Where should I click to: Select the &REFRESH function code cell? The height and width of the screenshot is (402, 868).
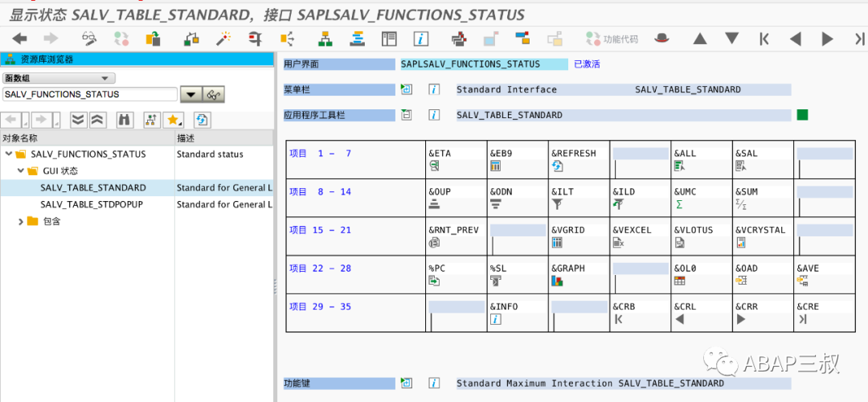tap(579, 159)
